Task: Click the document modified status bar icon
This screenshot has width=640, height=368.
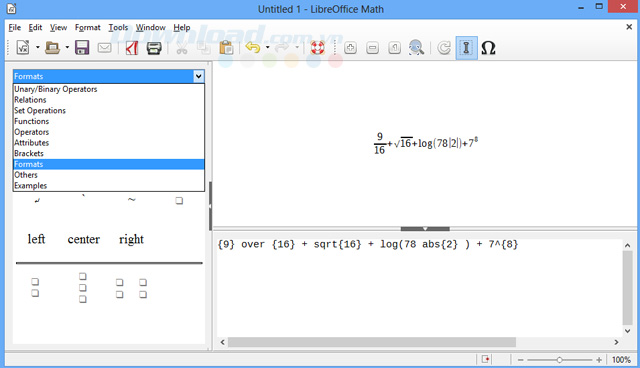Action: pos(485,359)
